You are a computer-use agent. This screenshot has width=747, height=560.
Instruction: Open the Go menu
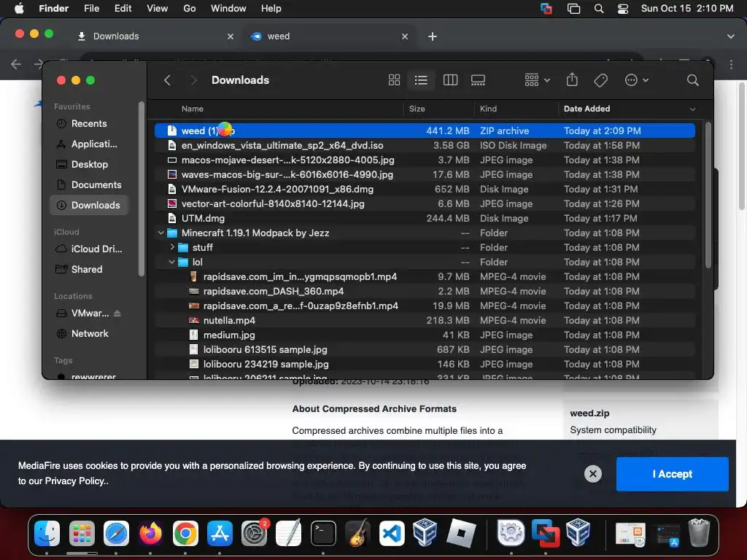(x=190, y=9)
